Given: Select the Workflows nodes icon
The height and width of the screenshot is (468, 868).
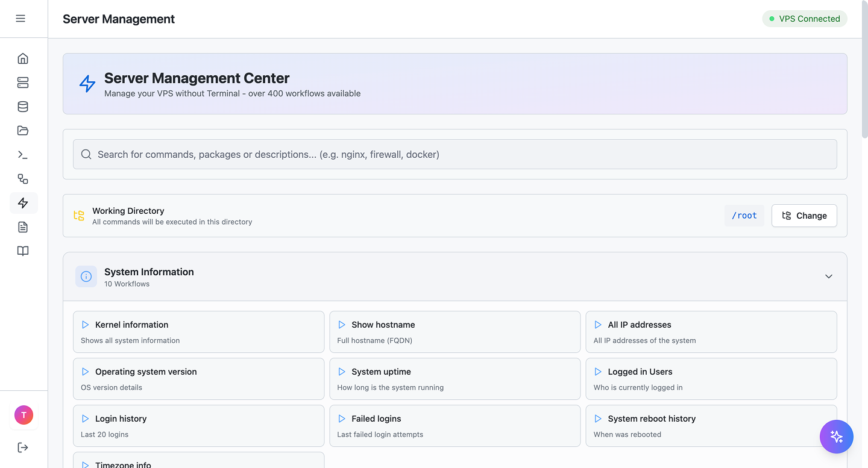Looking at the screenshot, I should point(23,179).
